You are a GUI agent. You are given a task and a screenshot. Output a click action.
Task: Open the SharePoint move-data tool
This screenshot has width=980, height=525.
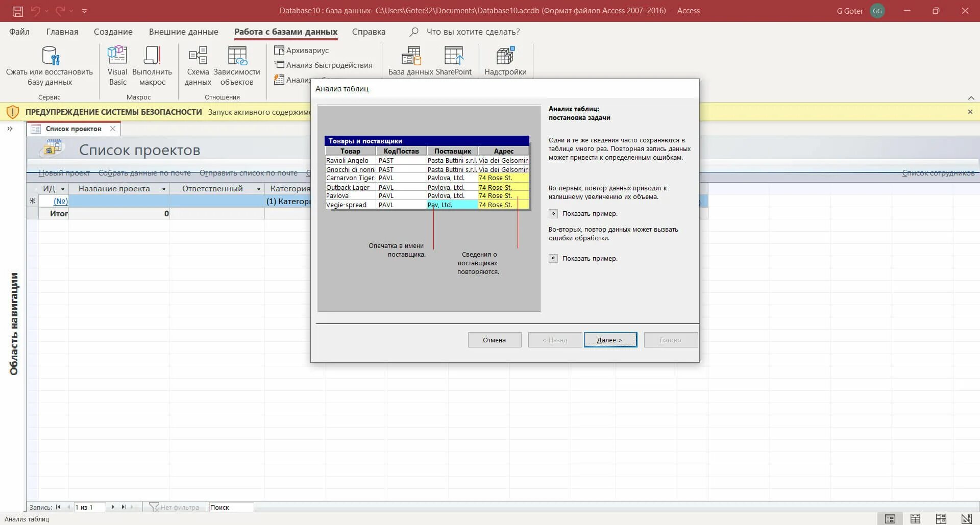pyautogui.click(x=454, y=61)
